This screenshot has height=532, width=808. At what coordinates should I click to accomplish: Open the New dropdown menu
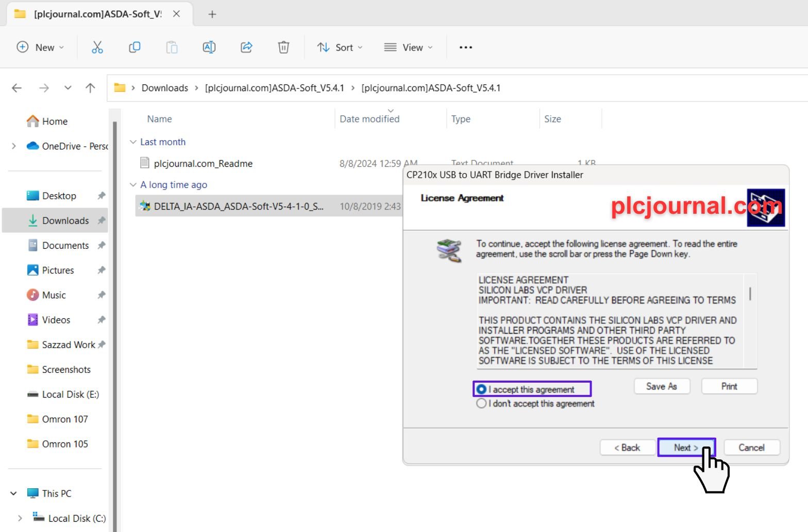click(x=40, y=47)
